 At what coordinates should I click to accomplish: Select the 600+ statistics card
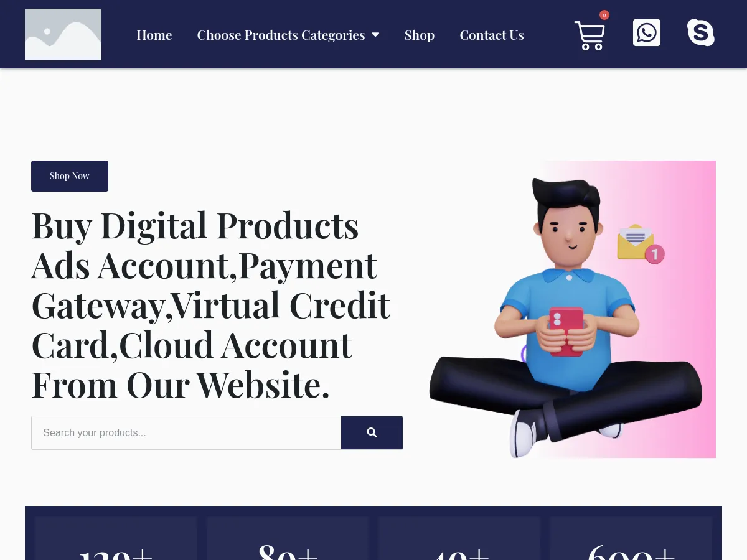pos(631,538)
